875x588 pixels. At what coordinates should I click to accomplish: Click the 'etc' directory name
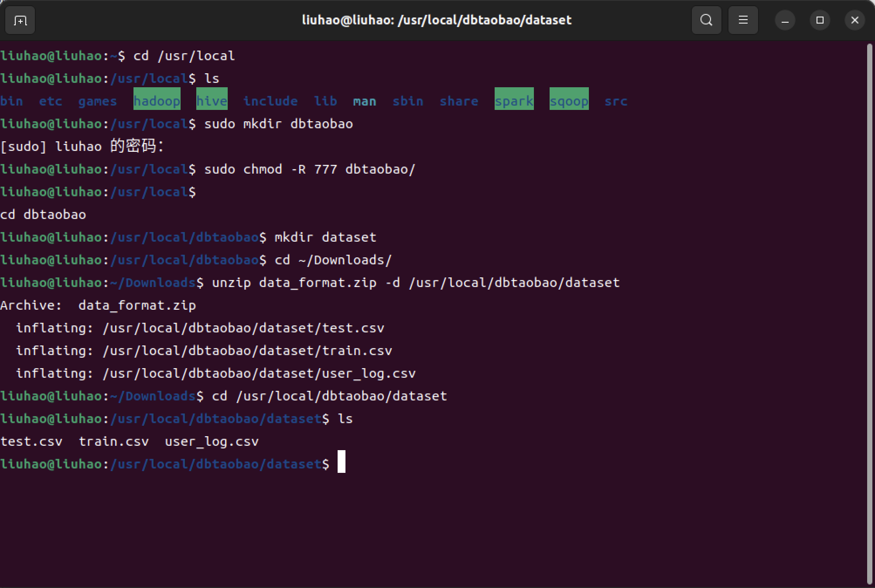click(51, 101)
